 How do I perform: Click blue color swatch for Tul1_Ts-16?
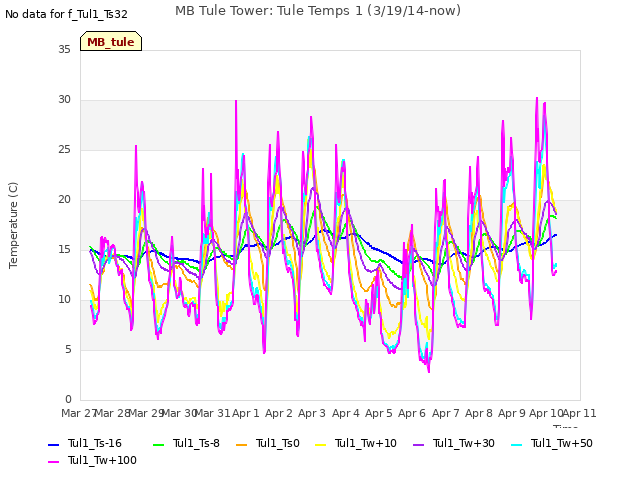point(53,444)
